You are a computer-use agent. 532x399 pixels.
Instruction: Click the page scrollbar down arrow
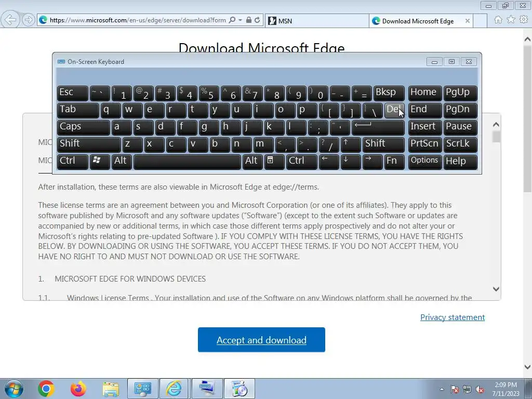pos(528,367)
